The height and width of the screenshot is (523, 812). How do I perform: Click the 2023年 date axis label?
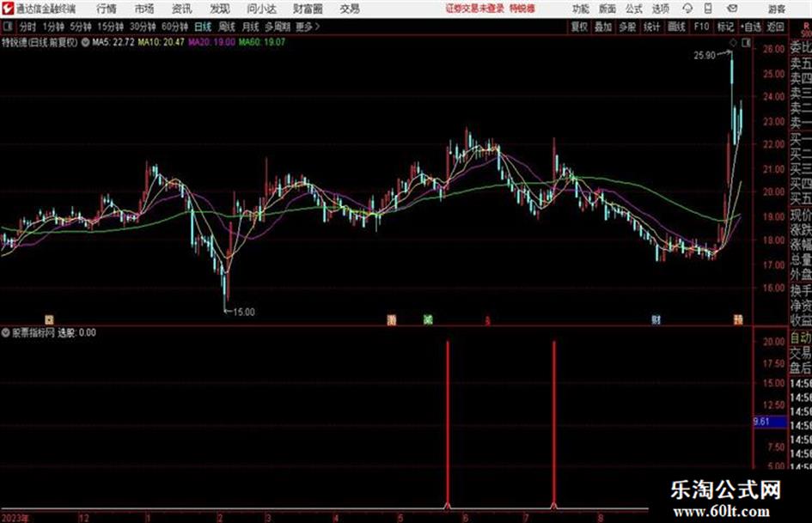pos(15,518)
